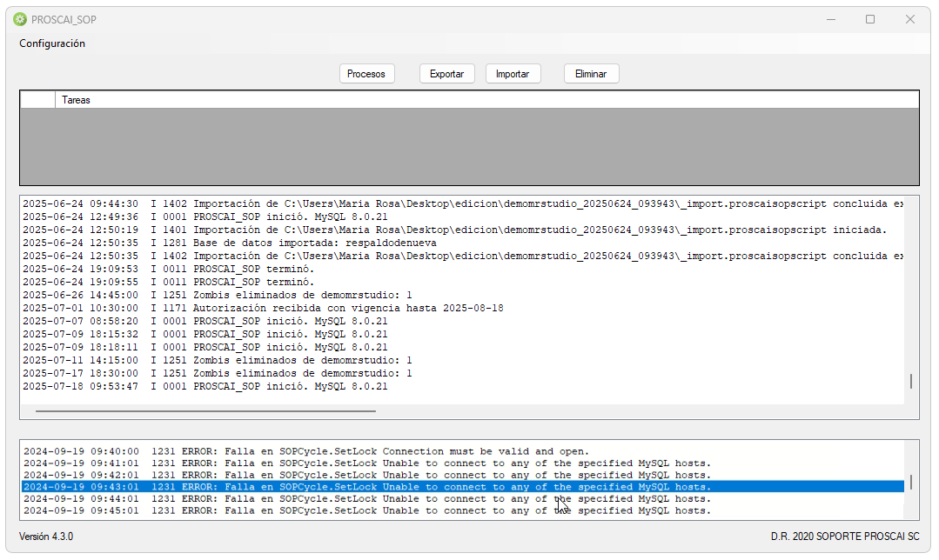This screenshot has height=560, width=939.
Task: Click the horizontal scrollbar of the main log
Action: pyautogui.click(x=205, y=411)
